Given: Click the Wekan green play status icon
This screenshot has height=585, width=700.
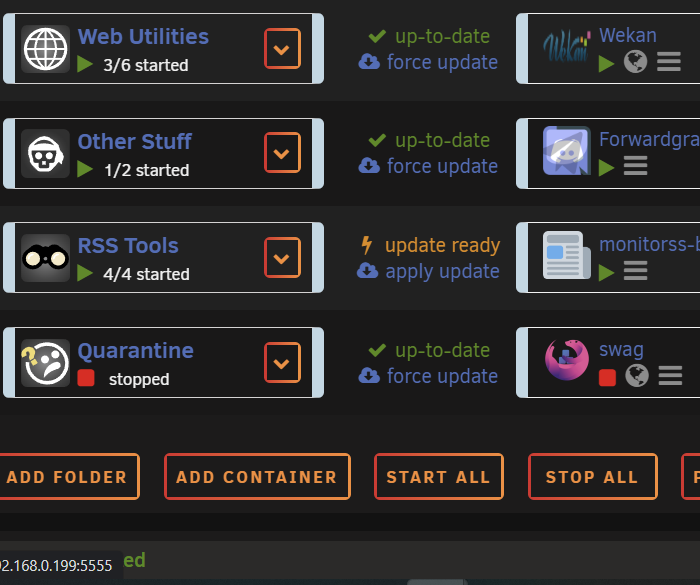Looking at the screenshot, I should (606, 63).
